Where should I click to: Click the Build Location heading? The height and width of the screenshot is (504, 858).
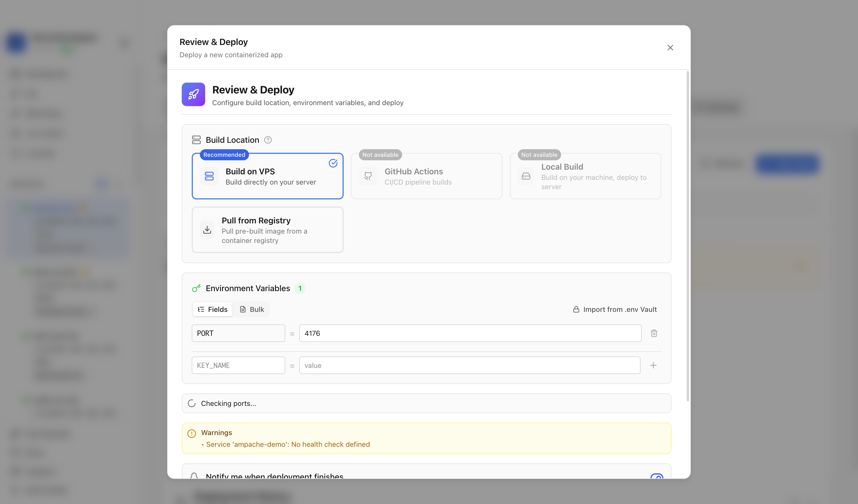pyautogui.click(x=233, y=140)
